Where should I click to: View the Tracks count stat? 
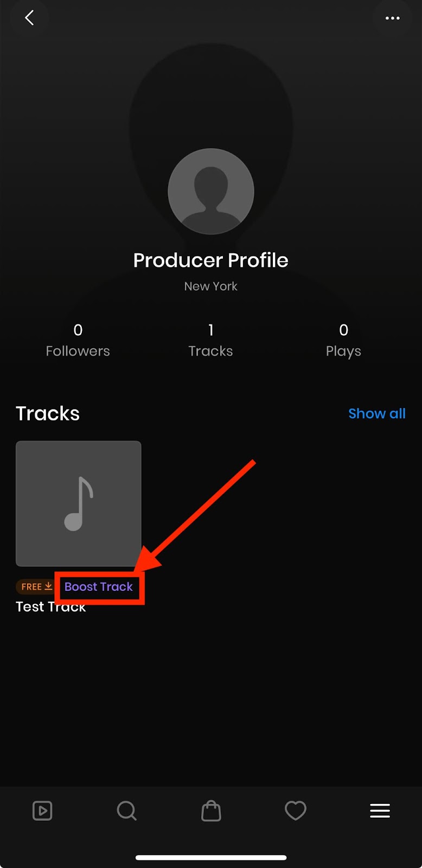(x=210, y=340)
